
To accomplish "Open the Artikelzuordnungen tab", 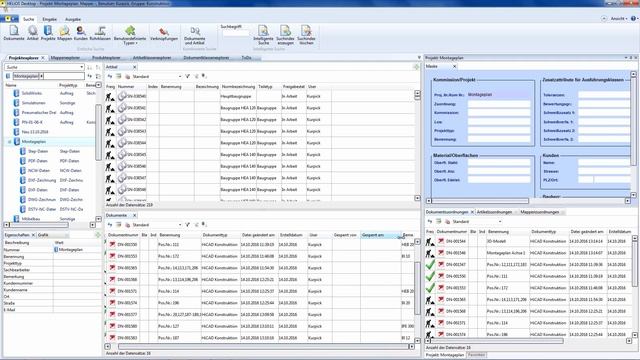I will 494,212.
